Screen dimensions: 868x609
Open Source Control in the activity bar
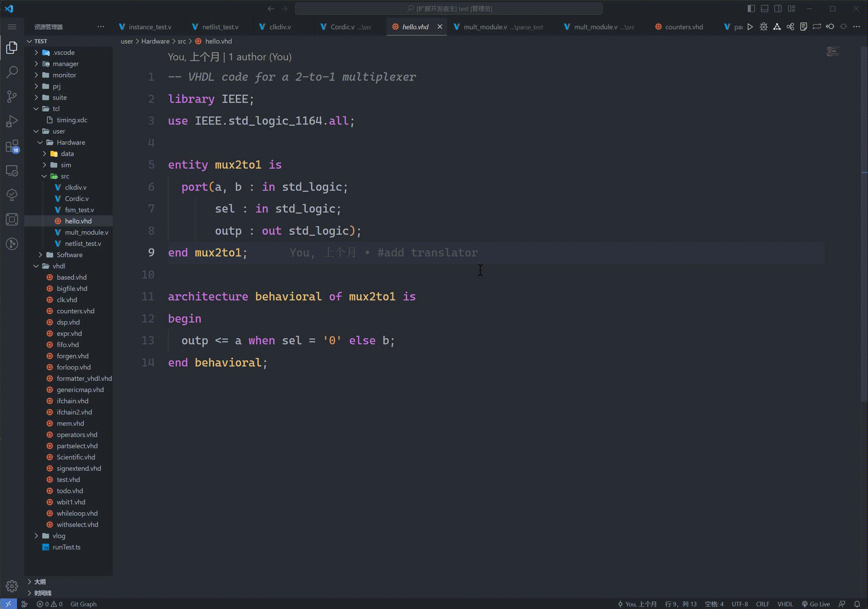tap(12, 96)
